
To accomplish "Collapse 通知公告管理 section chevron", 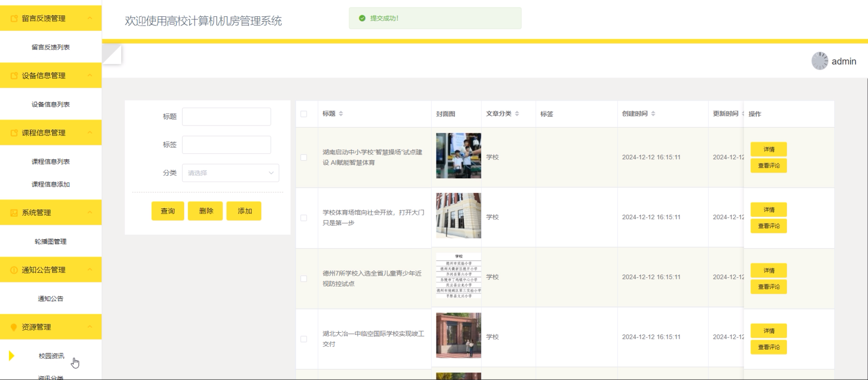I will 90,270.
